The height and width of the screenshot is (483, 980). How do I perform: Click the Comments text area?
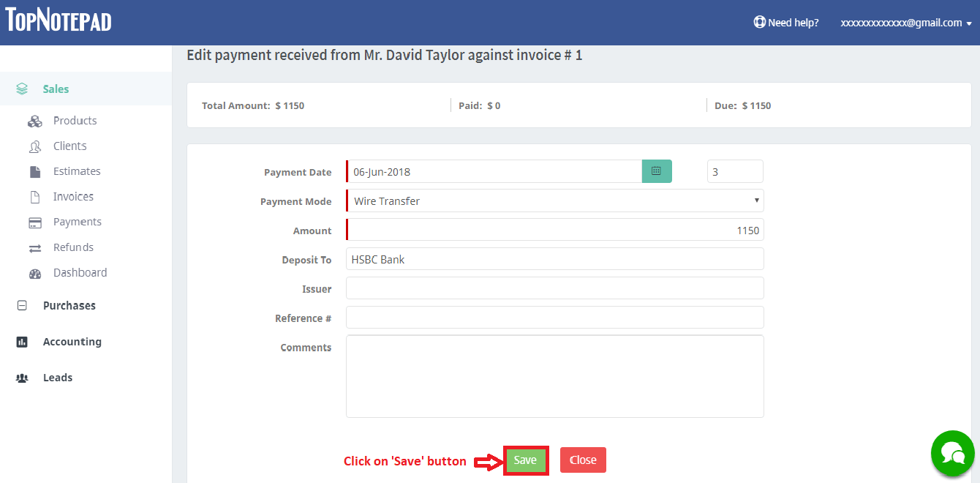(555, 376)
